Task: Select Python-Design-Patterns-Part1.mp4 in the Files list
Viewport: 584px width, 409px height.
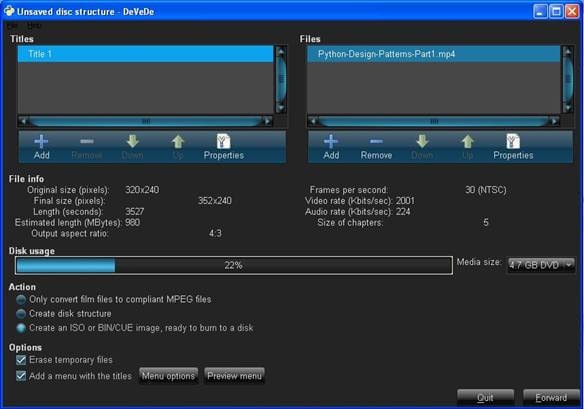Action: pos(434,54)
